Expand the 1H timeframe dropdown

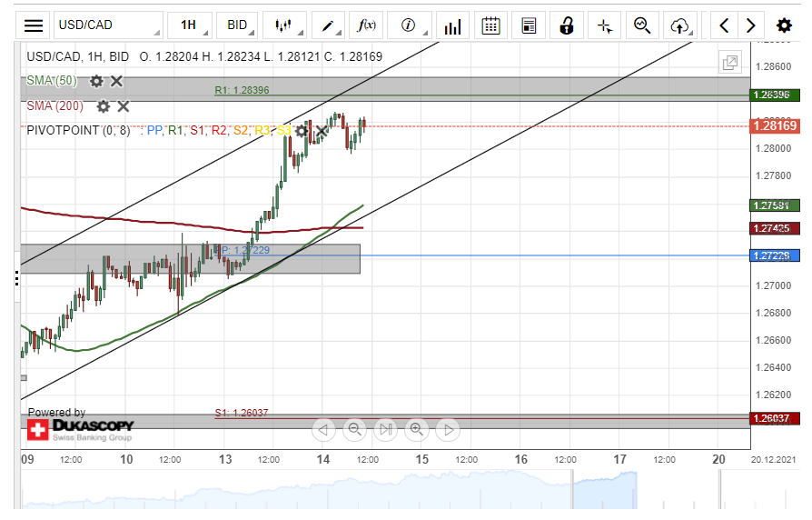[x=191, y=25]
